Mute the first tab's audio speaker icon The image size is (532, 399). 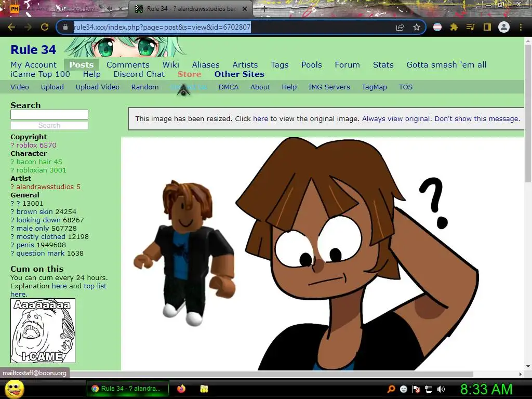tap(110, 9)
